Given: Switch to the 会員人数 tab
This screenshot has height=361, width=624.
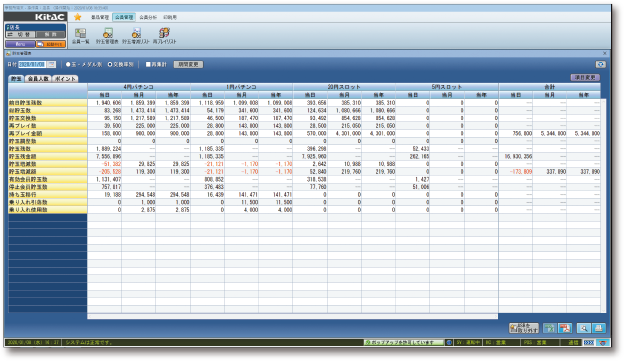Looking at the screenshot, I should point(38,79).
